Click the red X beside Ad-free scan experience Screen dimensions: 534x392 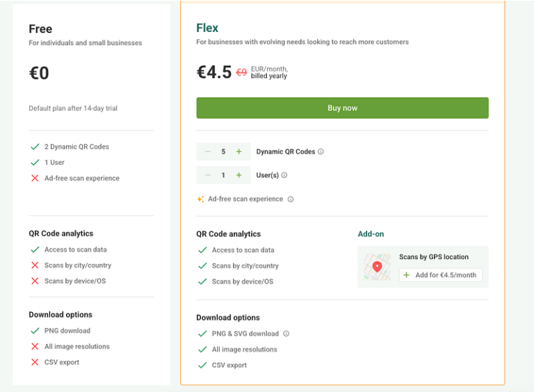click(x=35, y=178)
